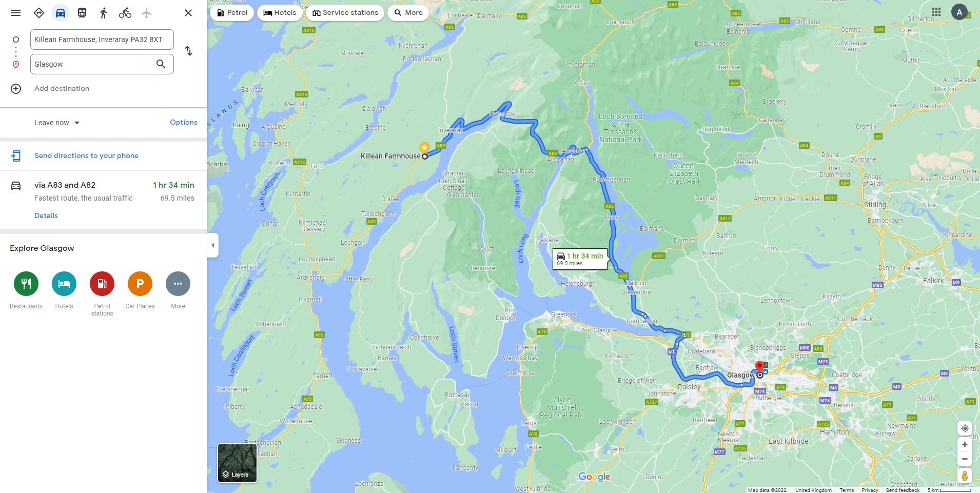Switch to walking directions icon
Screen dimensions: 980x493
104,13
